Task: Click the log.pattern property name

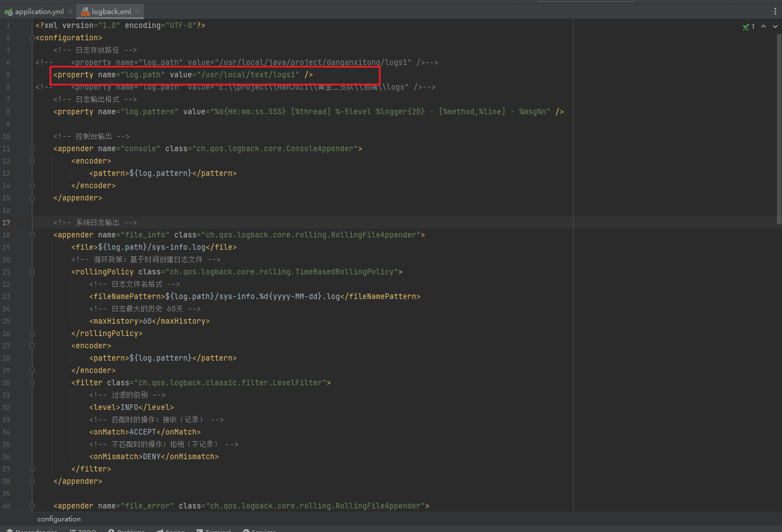Action: pos(149,112)
